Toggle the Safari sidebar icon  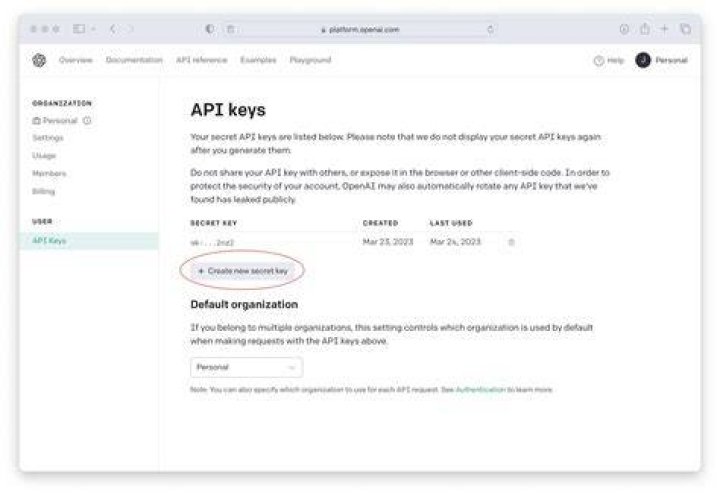79,29
